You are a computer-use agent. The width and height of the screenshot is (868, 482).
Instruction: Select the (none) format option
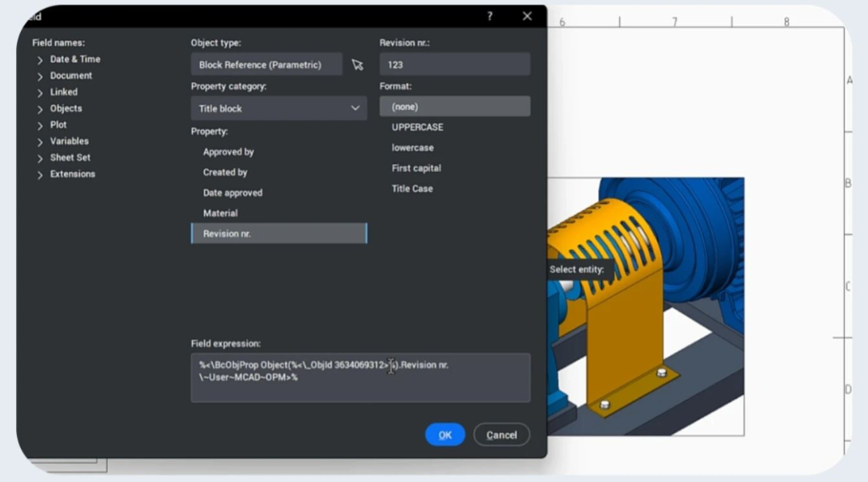click(455, 106)
